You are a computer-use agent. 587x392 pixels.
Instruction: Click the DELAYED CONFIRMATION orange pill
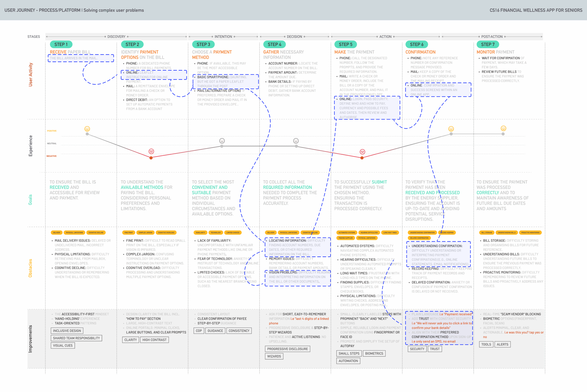click(419, 238)
